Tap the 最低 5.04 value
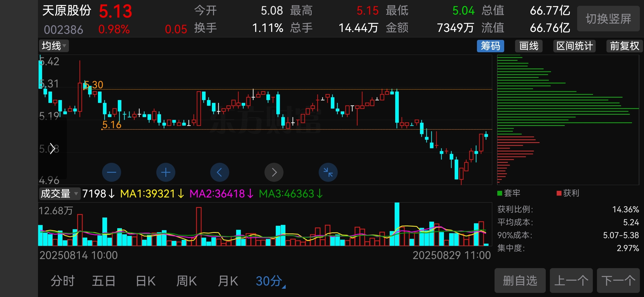 (x=463, y=11)
